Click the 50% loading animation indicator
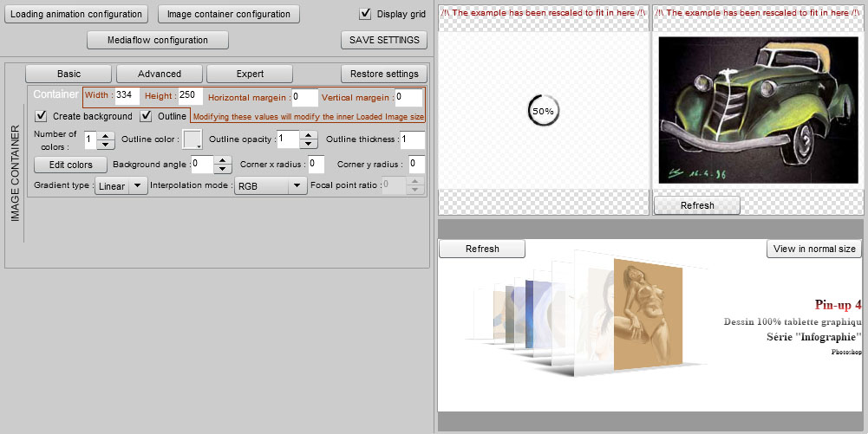 (543, 111)
